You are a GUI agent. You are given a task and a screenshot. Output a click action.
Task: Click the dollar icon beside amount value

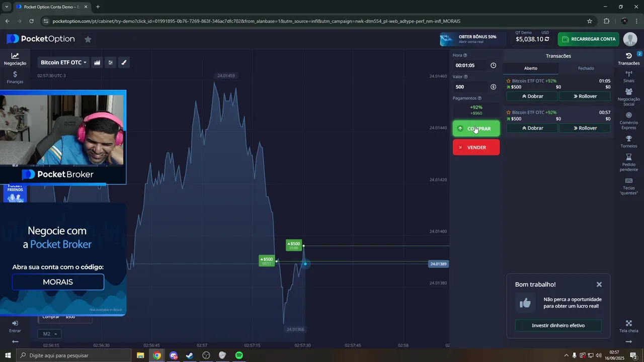coord(493,87)
